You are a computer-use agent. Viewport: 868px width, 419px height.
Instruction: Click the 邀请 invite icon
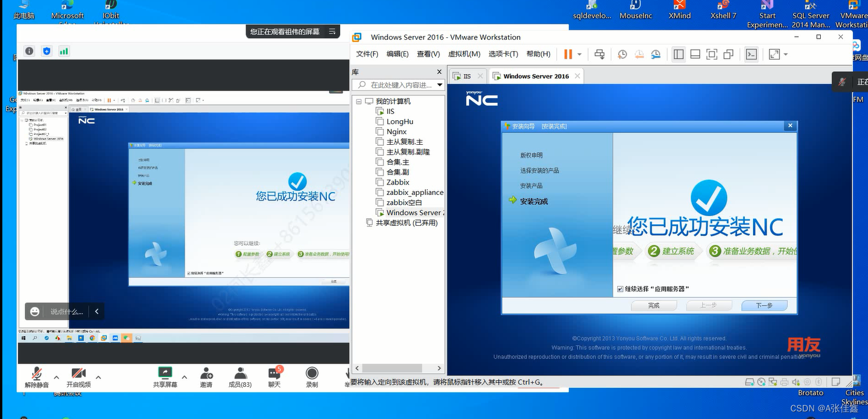[206, 373]
